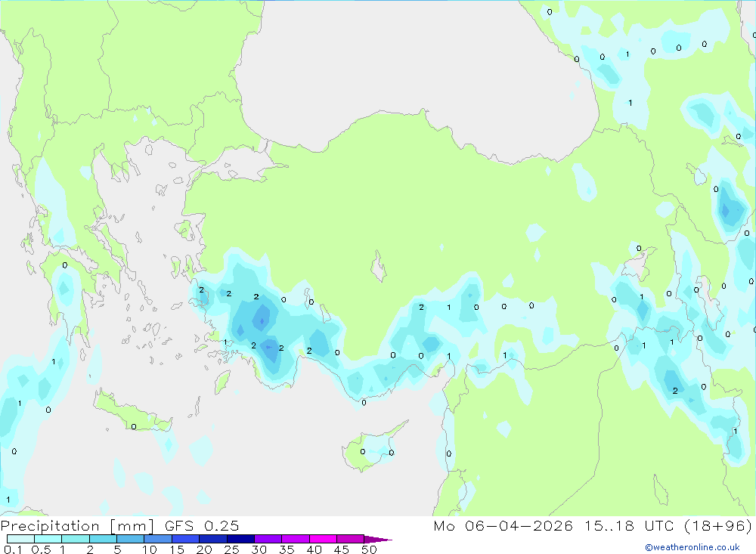Click the '0.5' legend scale label
The height and width of the screenshot is (554, 756).
(41, 549)
